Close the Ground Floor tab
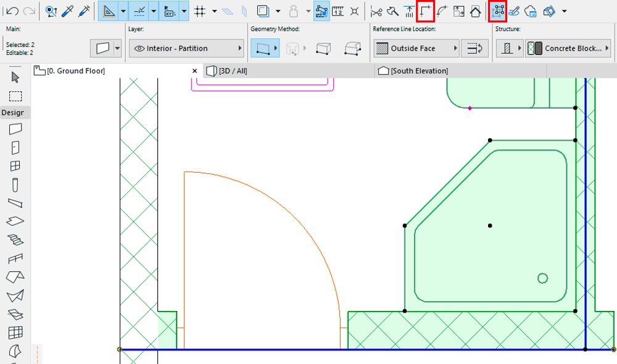 (195, 71)
